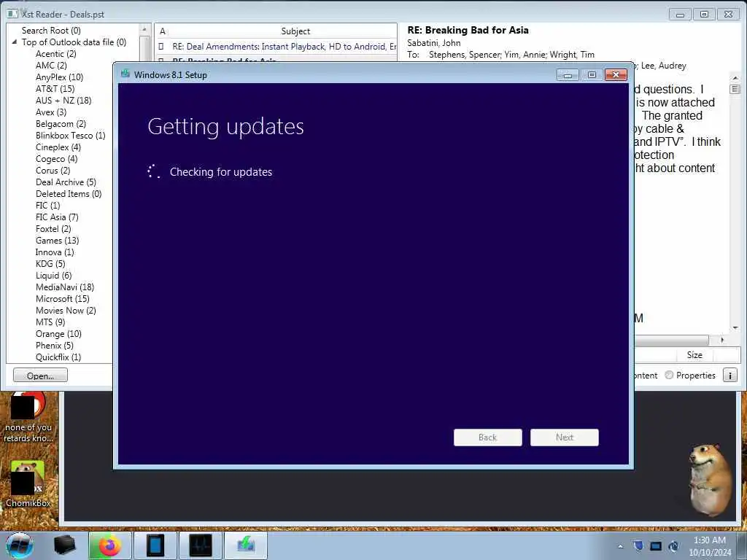
Task: Click the info 'i' button in Xst Reader
Action: pyautogui.click(x=729, y=376)
